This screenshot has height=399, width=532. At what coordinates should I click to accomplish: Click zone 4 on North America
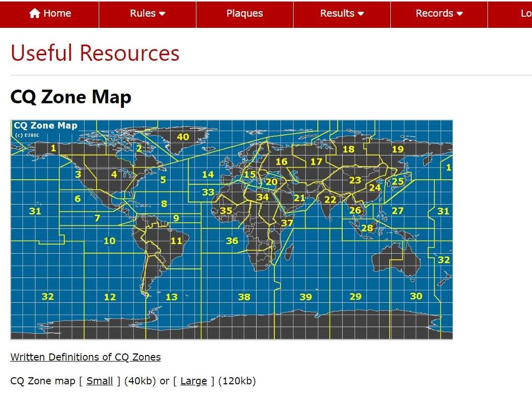pos(114,175)
